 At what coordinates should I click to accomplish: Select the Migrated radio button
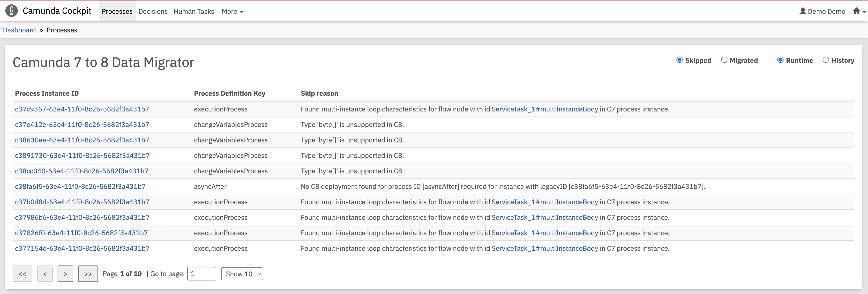[724, 60]
